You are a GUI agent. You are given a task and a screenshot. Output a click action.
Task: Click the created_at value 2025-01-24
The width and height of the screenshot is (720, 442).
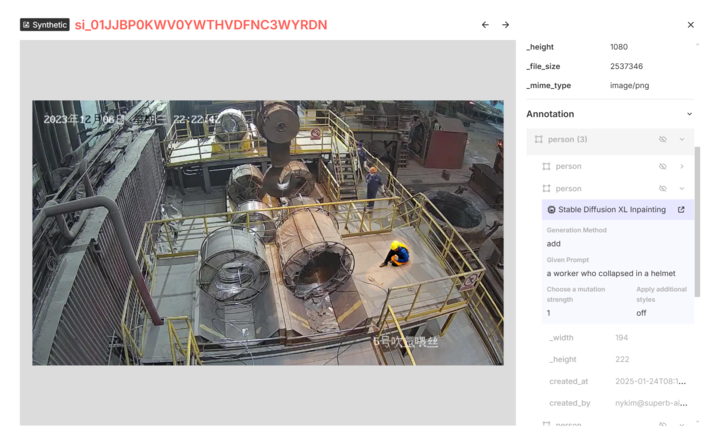(x=650, y=381)
